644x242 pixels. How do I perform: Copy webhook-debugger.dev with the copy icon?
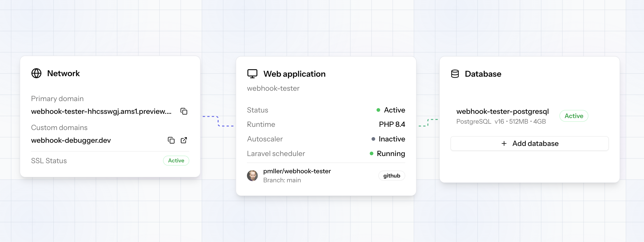(171, 140)
